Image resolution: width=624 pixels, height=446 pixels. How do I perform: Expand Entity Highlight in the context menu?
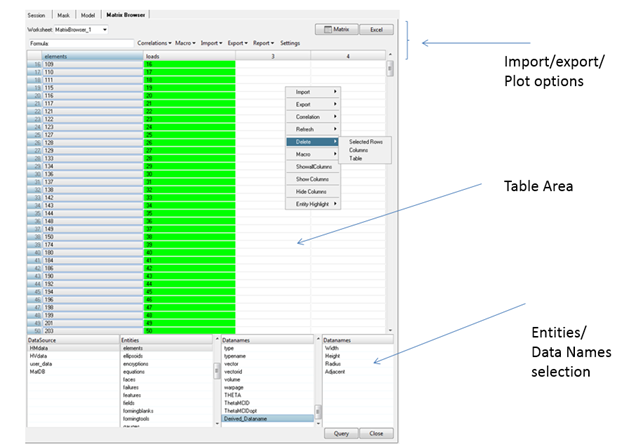(x=313, y=204)
